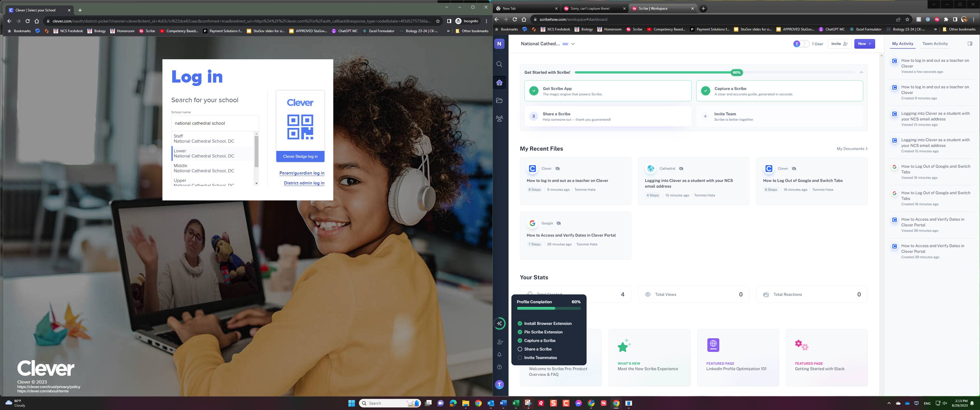980x410 pixels.
Task: Click the down arrow of the school results list
Action: point(256,183)
